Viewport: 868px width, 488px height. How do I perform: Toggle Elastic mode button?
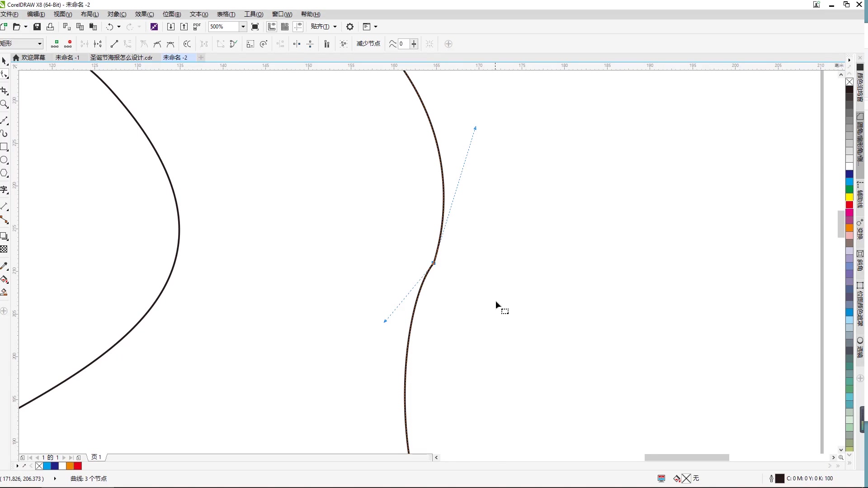(327, 44)
